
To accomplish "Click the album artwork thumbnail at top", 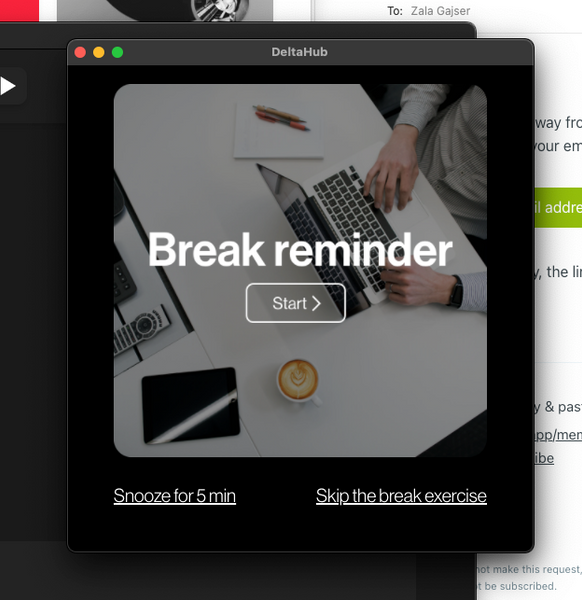I will (165, 10).
